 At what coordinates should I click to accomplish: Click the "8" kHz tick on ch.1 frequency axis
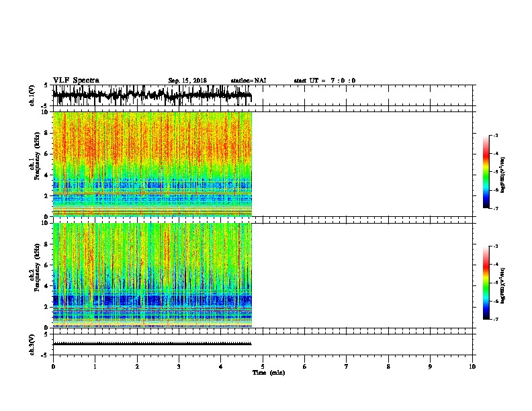[46, 133]
